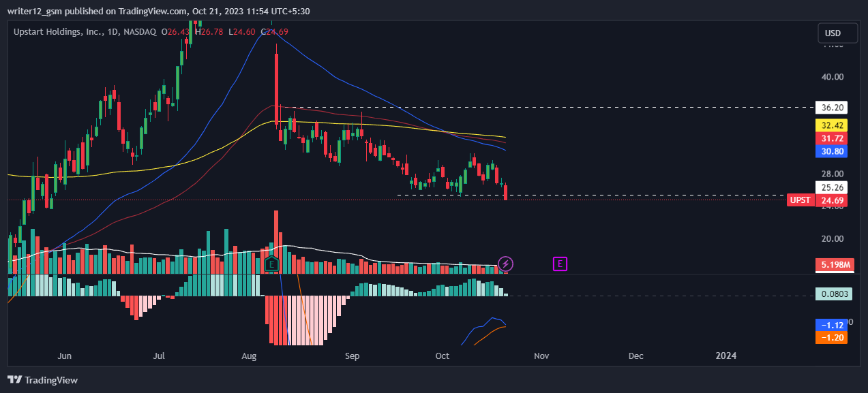868x393 pixels.
Task: Click the 28.00 price axis label
Action: [x=833, y=174]
